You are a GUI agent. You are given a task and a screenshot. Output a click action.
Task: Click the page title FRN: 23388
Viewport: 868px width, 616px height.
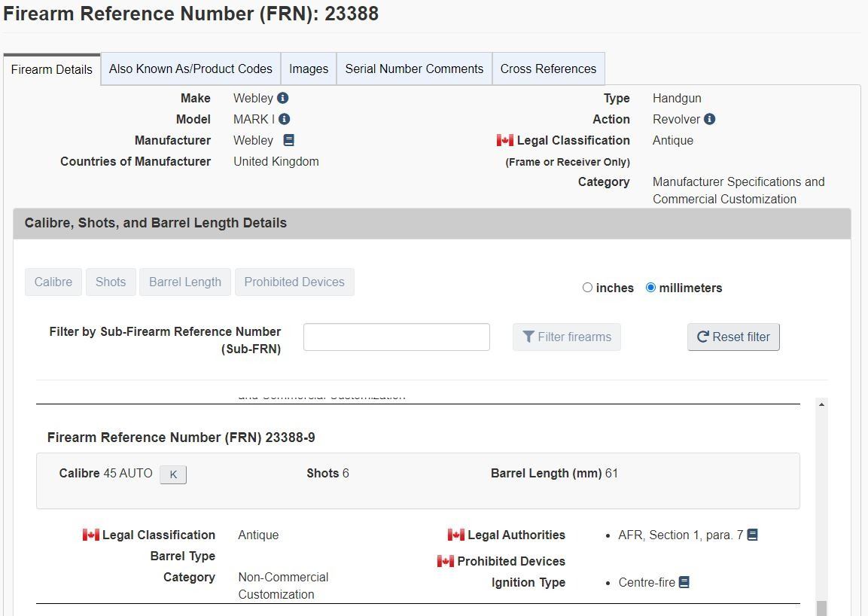[191, 14]
